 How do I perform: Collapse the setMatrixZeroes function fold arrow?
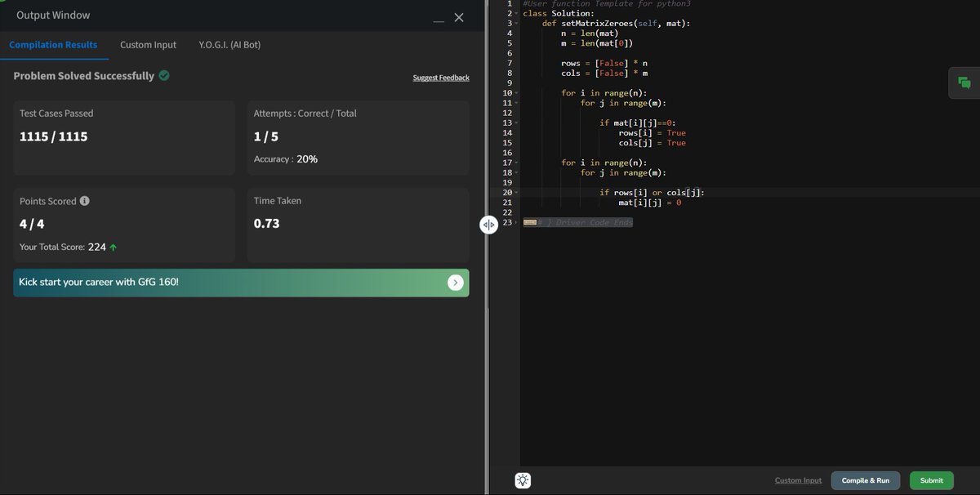517,24
